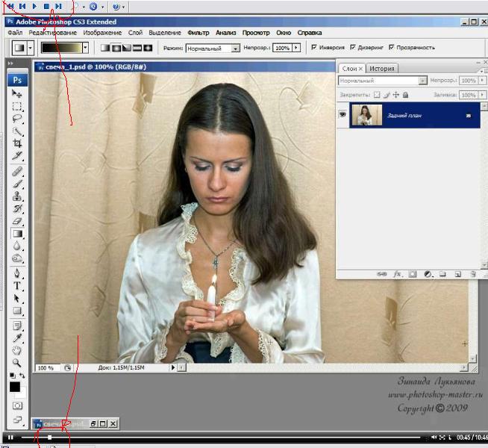Toggle the Инверсия checkbox

point(314,47)
